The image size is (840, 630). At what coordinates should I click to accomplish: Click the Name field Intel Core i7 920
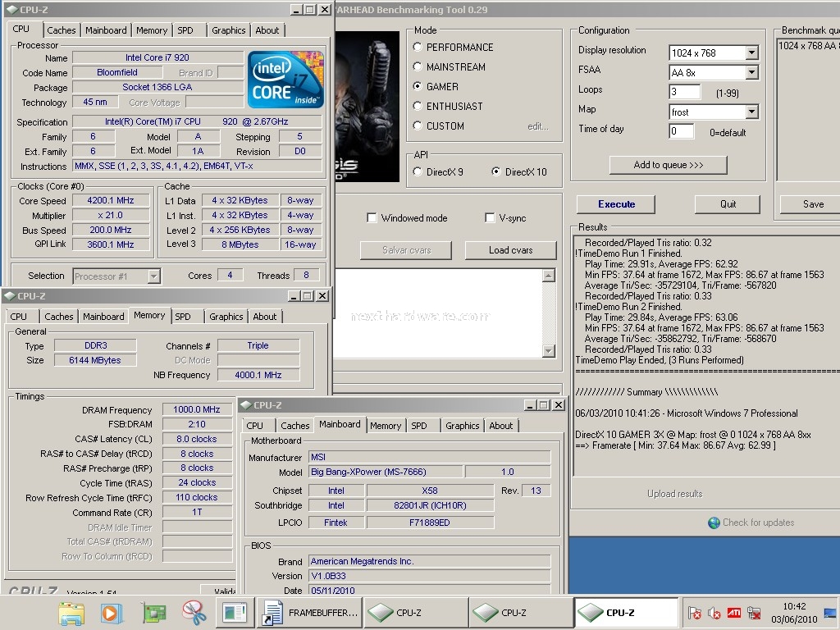[157, 57]
